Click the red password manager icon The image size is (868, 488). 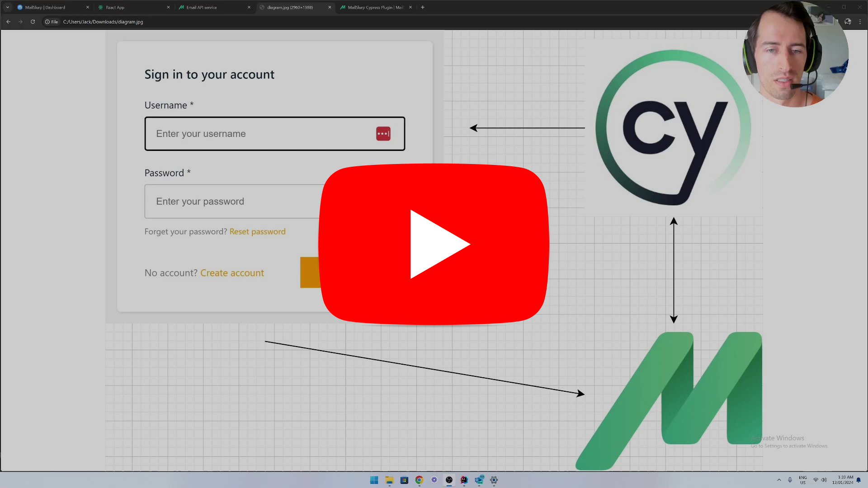[x=383, y=134]
